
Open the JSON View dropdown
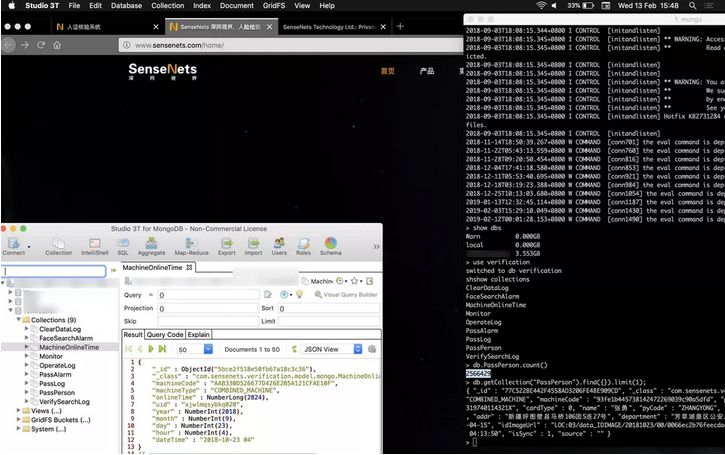tap(357, 349)
